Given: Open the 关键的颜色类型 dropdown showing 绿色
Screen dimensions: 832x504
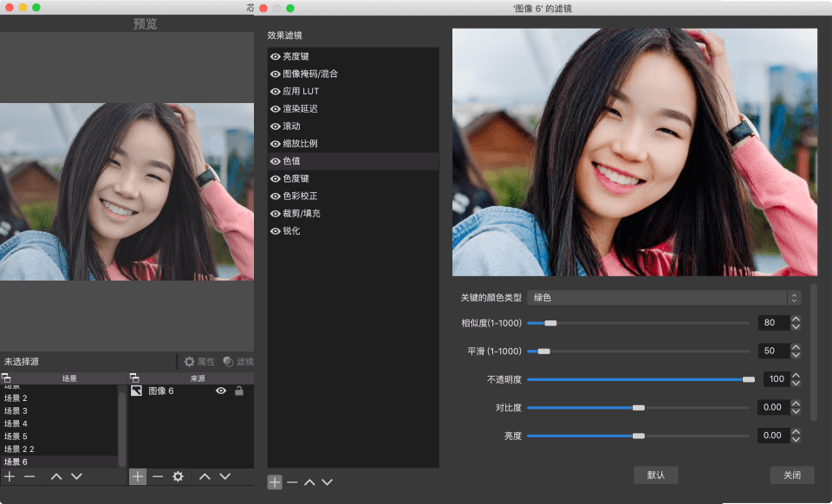Looking at the screenshot, I should point(665,298).
